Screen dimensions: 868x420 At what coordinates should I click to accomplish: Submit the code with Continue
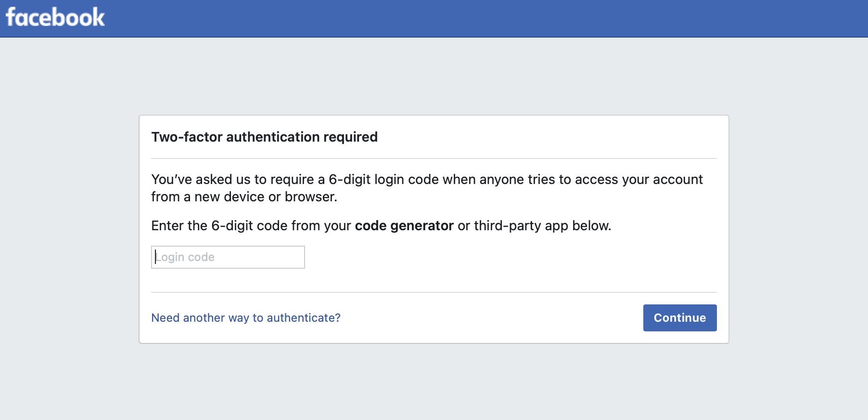pos(679,317)
